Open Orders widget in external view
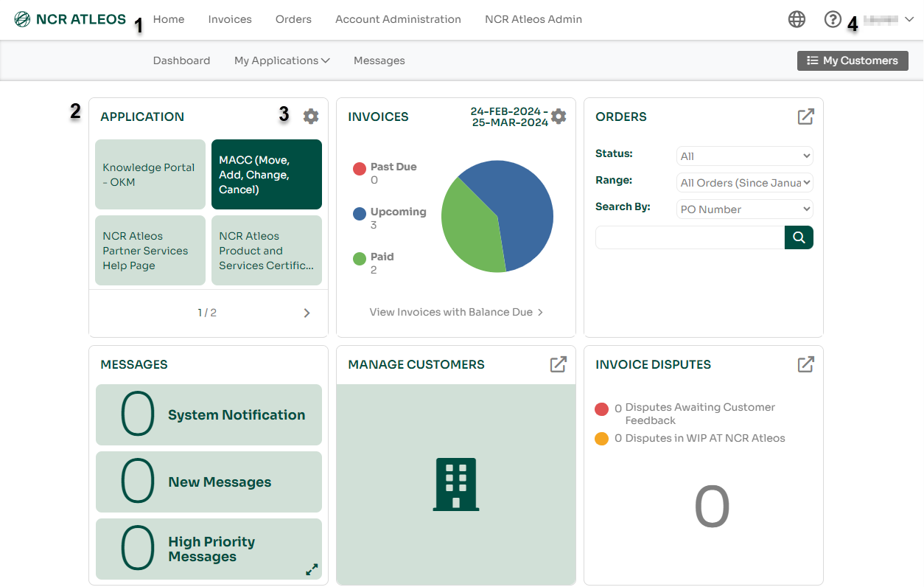The image size is (924, 587). (806, 116)
